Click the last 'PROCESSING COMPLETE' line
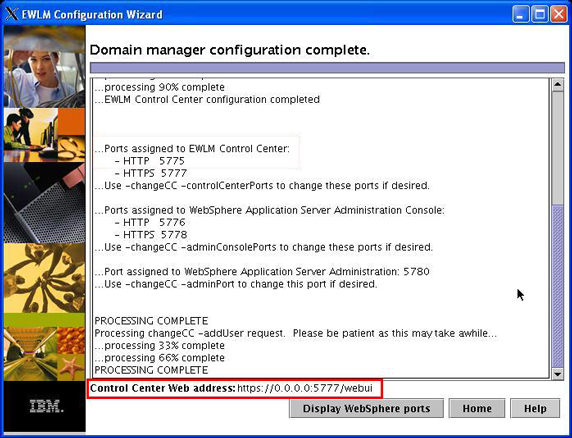Image resolution: width=572 pixels, height=438 pixels. click(151, 370)
